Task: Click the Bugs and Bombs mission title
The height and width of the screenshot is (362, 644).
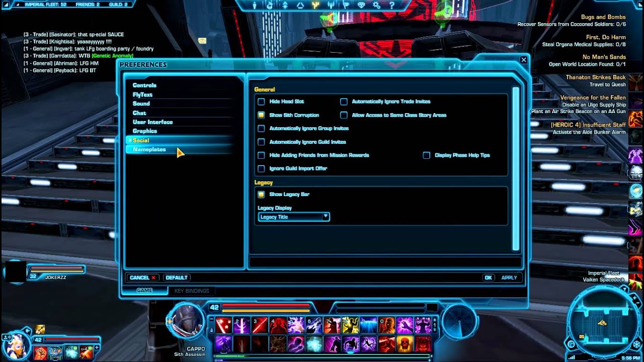Action: coord(603,17)
